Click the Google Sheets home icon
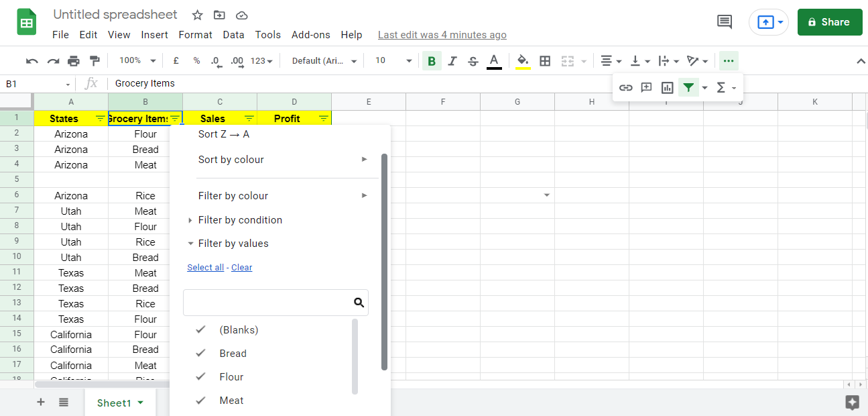This screenshot has height=416, width=868. (27, 23)
